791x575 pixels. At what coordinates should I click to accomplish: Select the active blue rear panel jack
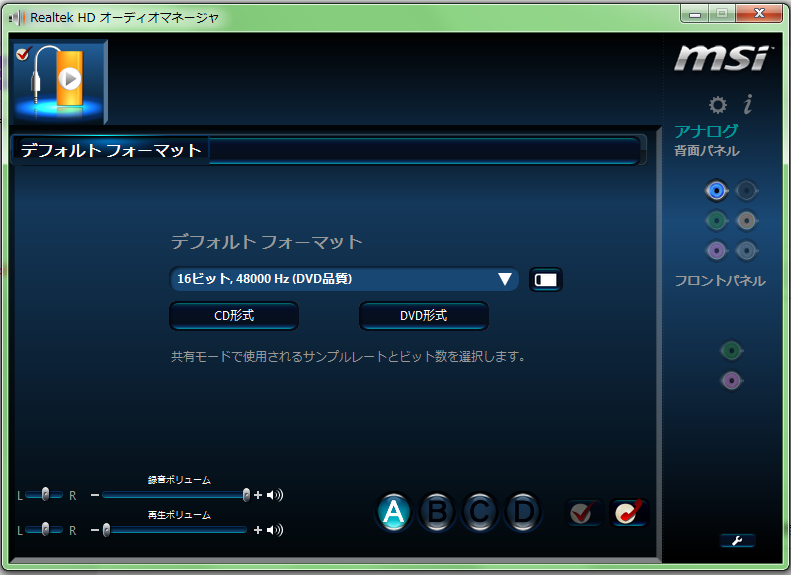tap(715, 190)
